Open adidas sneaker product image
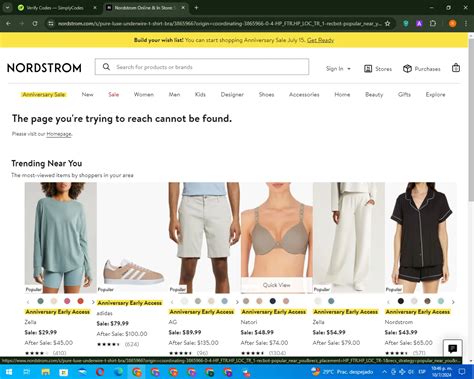This screenshot has height=379, width=474. (133, 237)
